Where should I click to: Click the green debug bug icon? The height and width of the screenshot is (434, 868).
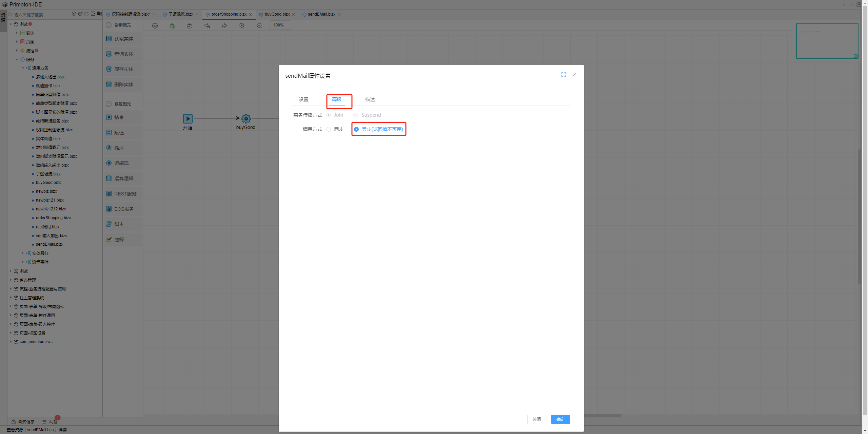pyautogui.click(x=173, y=26)
